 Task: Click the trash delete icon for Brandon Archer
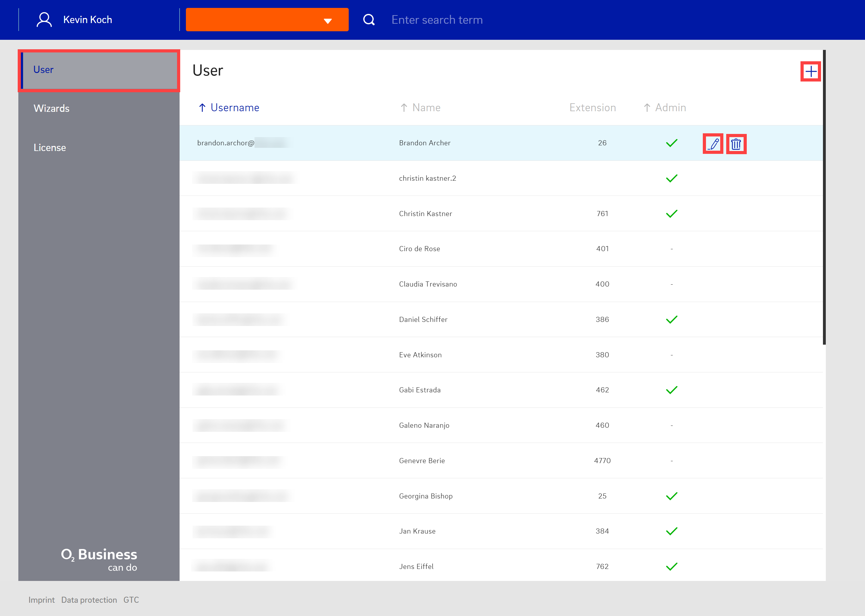(x=736, y=144)
